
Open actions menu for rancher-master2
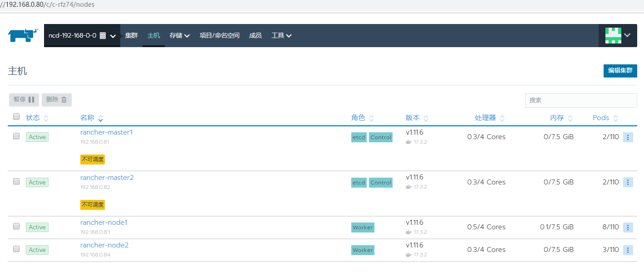coord(628,182)
